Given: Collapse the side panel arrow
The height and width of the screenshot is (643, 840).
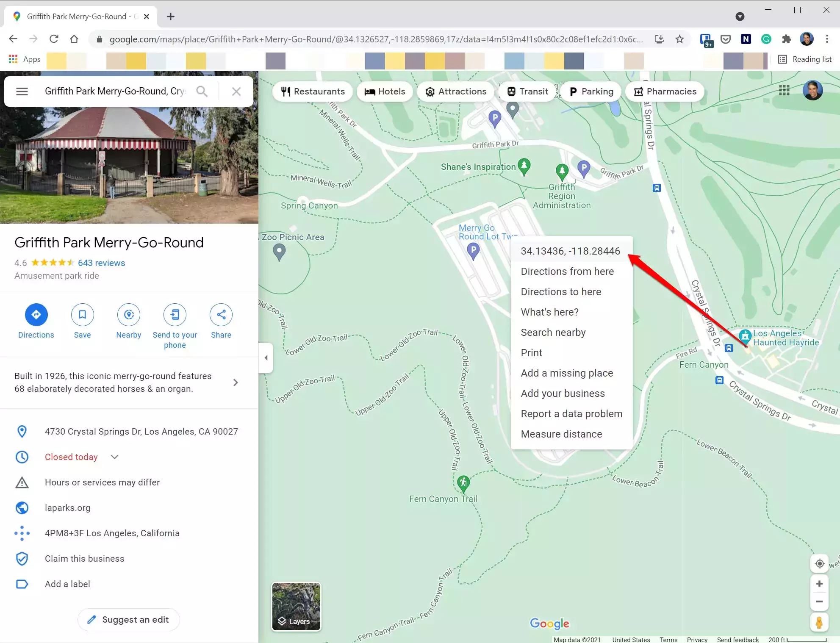Looking at the screenshot, I should pyautogui.click(x=266, y=358).
